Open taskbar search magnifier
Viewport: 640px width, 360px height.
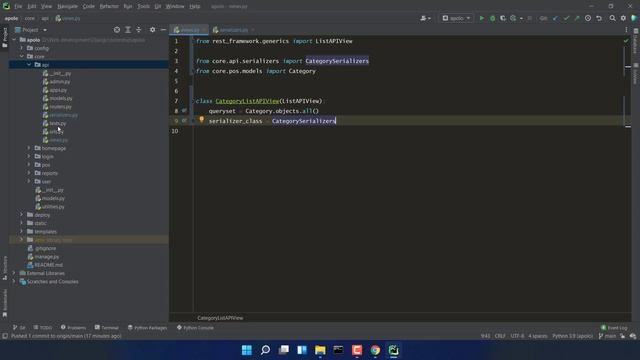tap(265, 350)
